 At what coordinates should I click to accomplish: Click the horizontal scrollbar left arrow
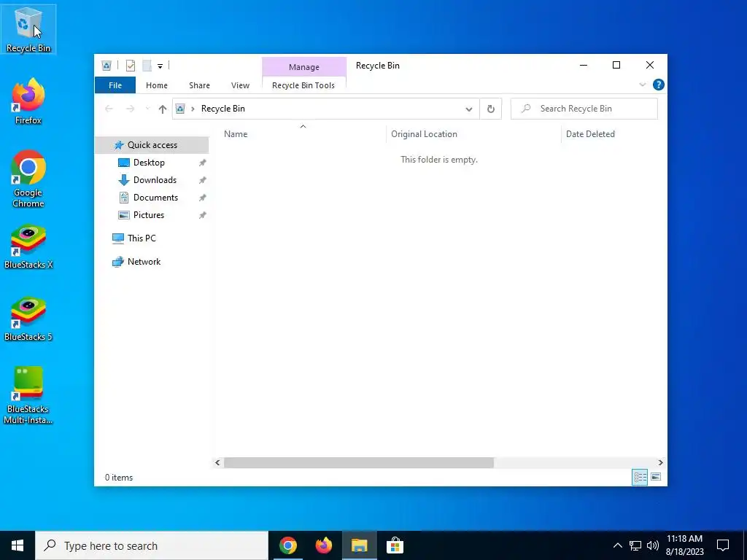217,462
